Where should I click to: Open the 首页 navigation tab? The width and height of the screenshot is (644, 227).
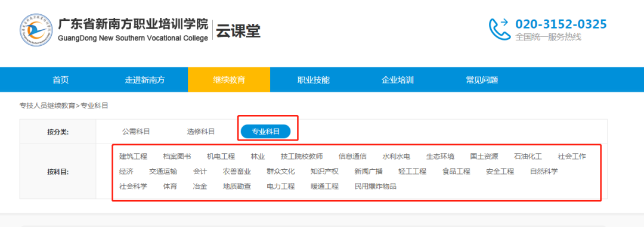pos(61,80)
